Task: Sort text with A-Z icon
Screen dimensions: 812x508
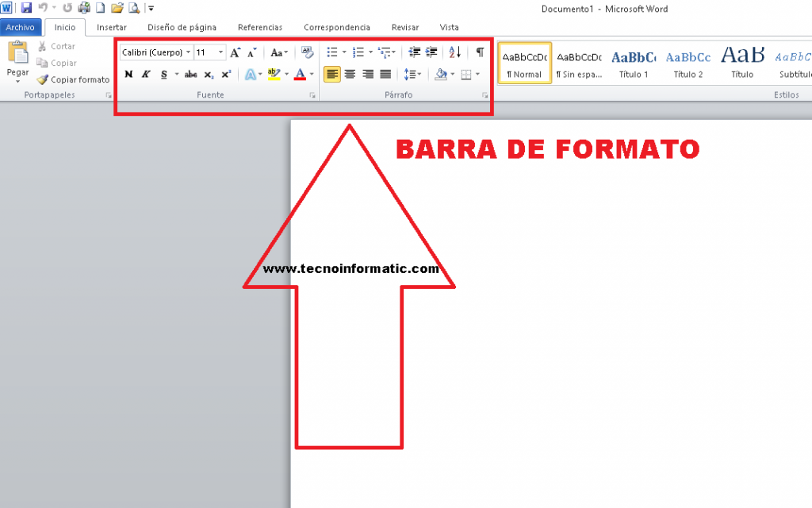Action: [454, 52]
